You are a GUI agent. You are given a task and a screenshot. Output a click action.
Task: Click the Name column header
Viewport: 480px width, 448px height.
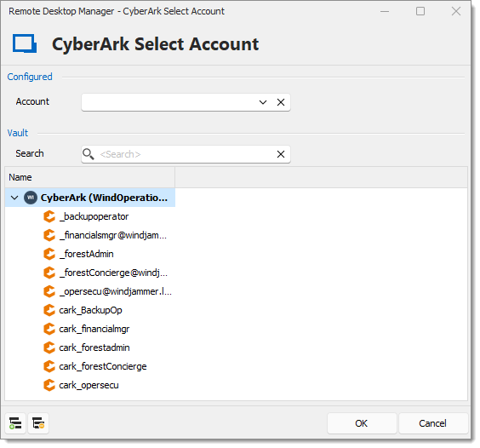(89, 177)
